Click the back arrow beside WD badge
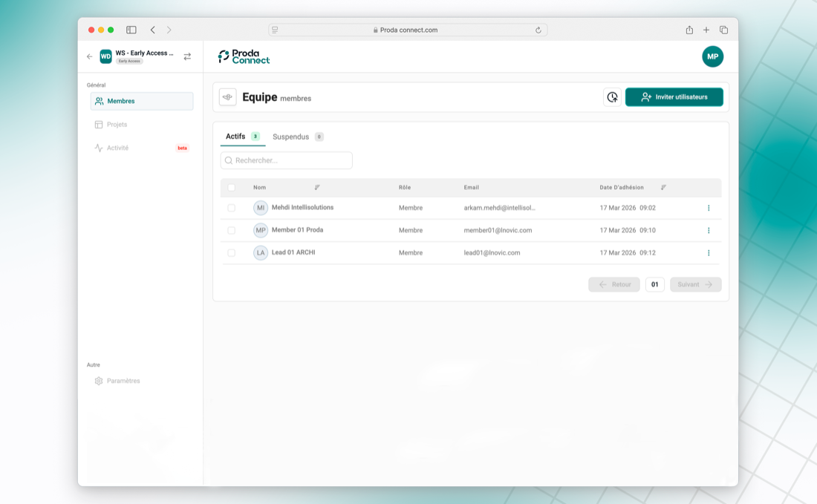 (x=90, y=56)
